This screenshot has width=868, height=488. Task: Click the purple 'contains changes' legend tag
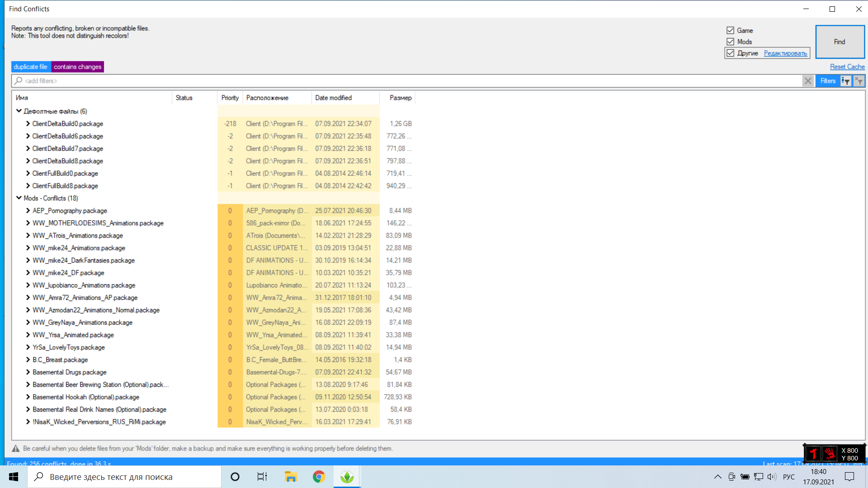pos(78,67)
